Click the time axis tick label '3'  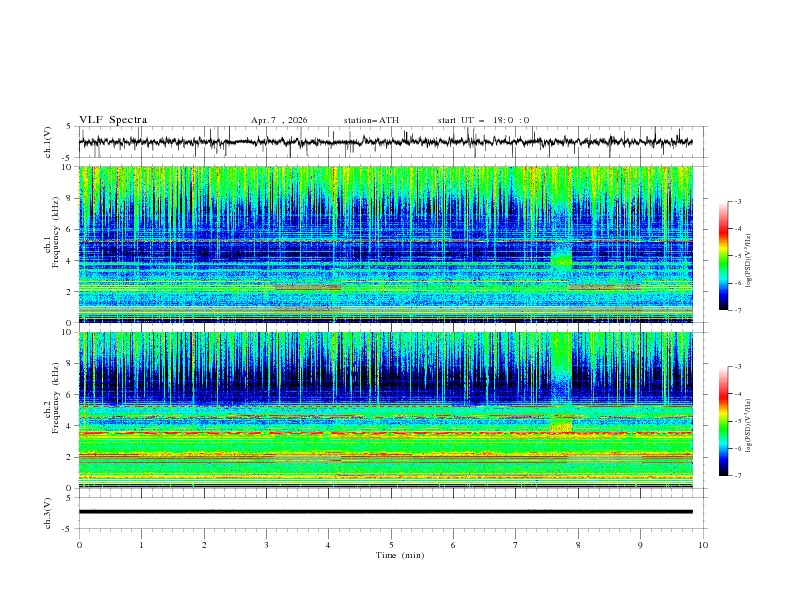266,545
